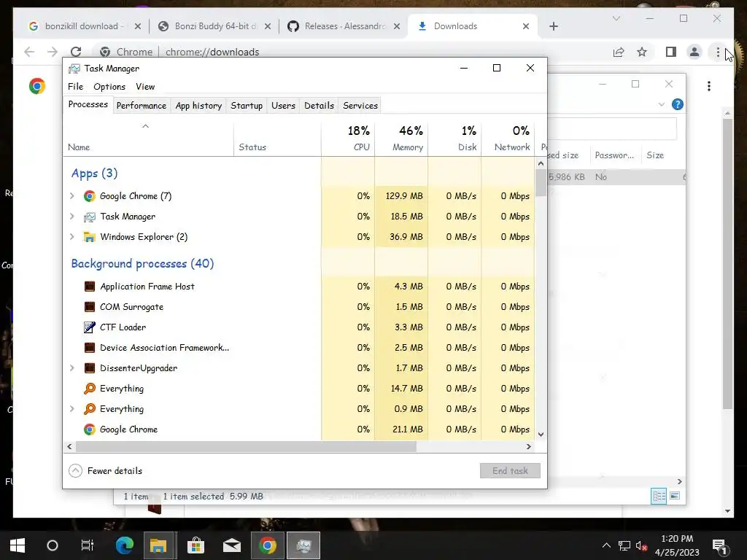The image size is (747, 560).
Task: Reload the Chrome downloads page
Action: click(76, 52)
